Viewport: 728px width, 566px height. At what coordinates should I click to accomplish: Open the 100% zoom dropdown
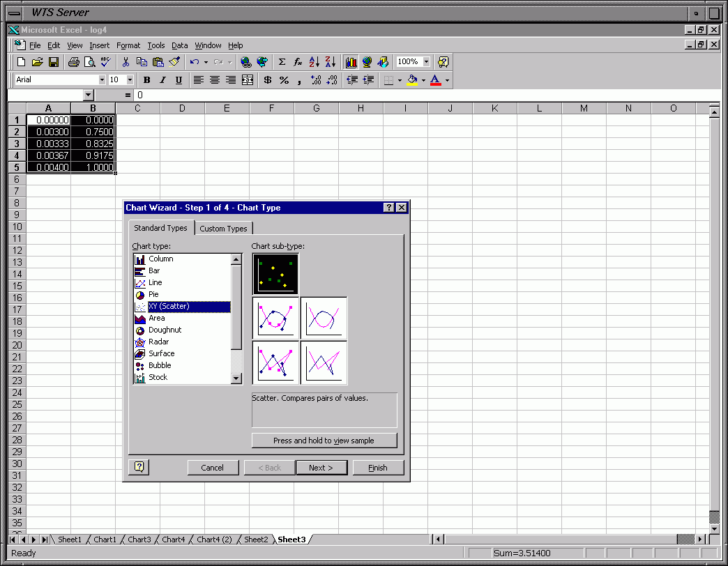(x=426, y=62)
